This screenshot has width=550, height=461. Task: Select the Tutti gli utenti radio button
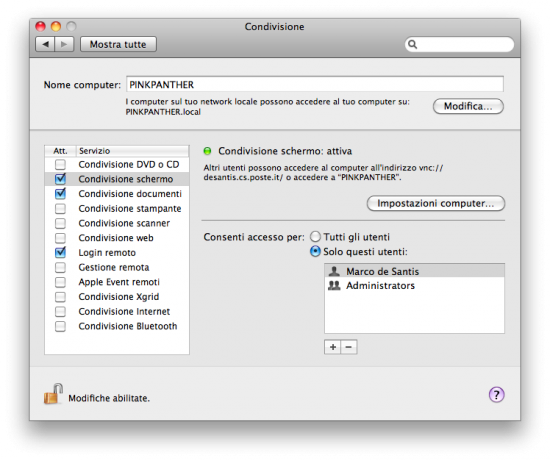pyautogui.click(x=315, y=237)
